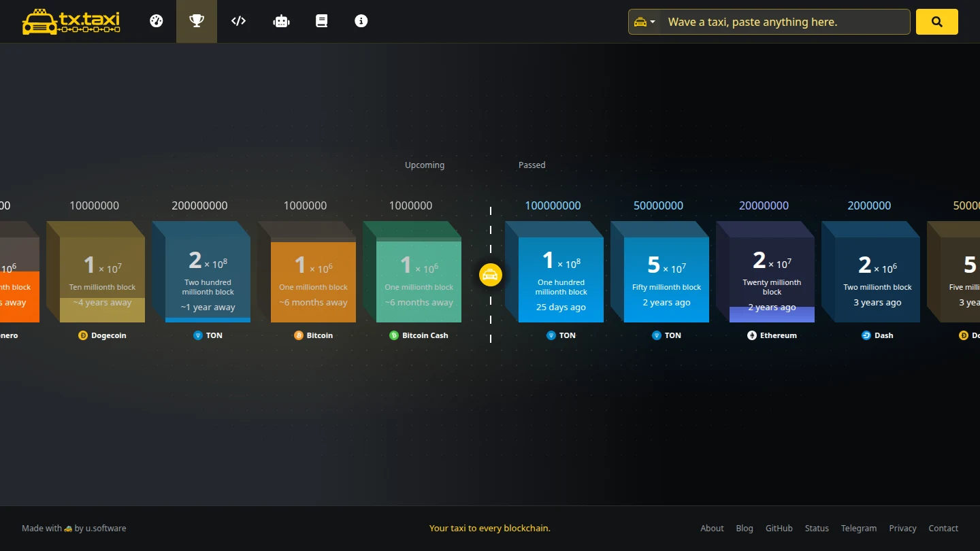The height and width of the screenshot is (551, 980).
Task: Click the yellow search magnifier button
Action: pos(937,22)
